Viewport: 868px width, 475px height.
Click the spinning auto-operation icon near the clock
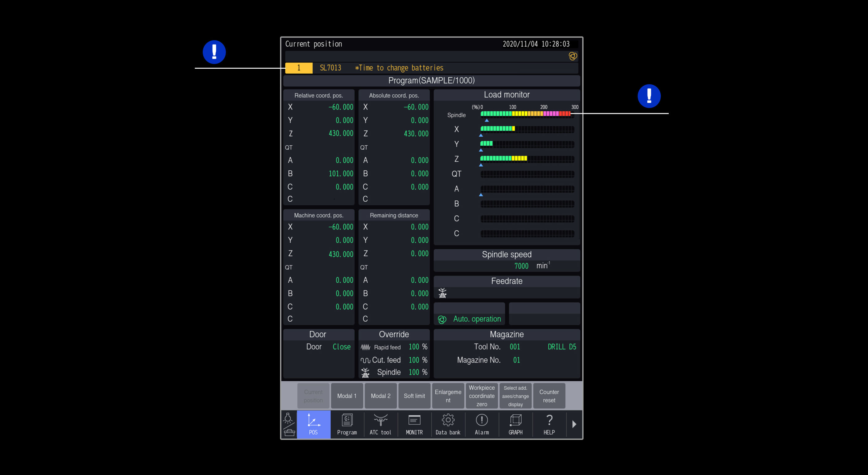pos(573,56)
